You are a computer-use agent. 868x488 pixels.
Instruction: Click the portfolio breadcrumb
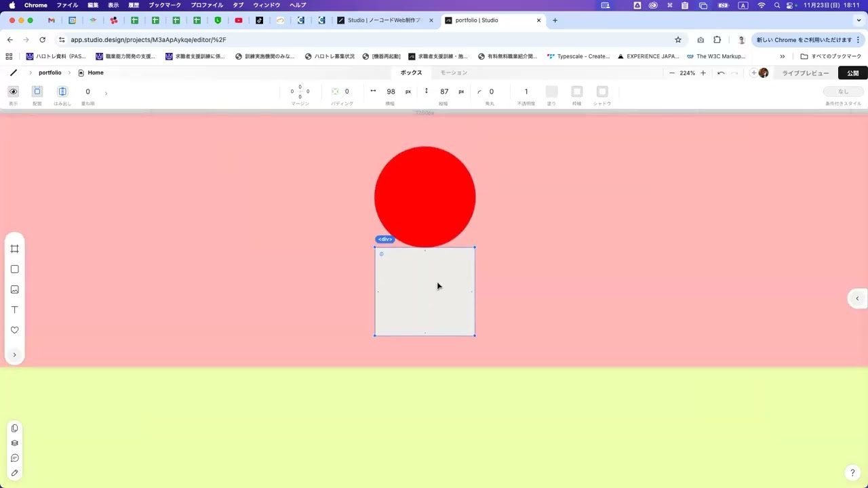[50, 73]
